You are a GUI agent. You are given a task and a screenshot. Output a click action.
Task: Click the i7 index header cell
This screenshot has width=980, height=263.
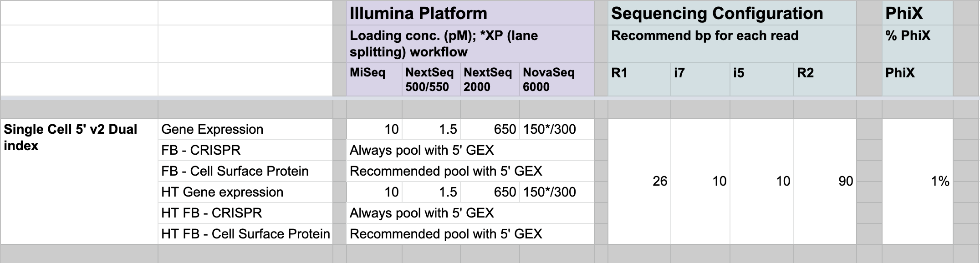[x=700, y=79]
